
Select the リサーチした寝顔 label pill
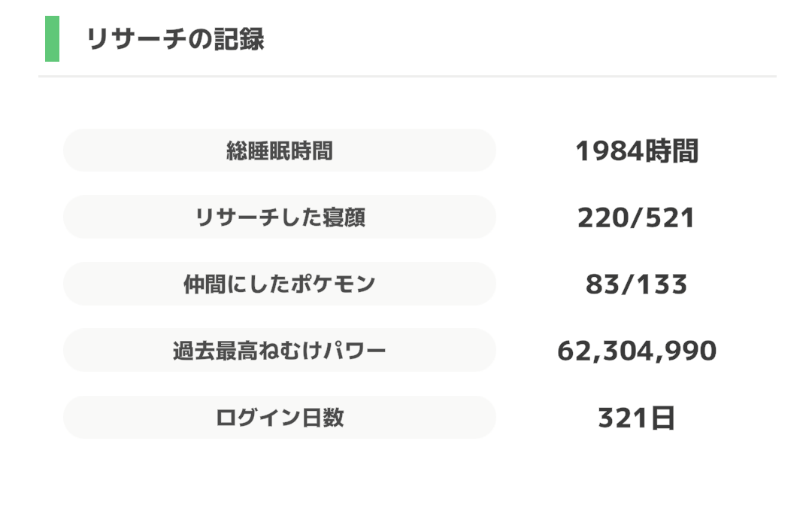[279, 217]
